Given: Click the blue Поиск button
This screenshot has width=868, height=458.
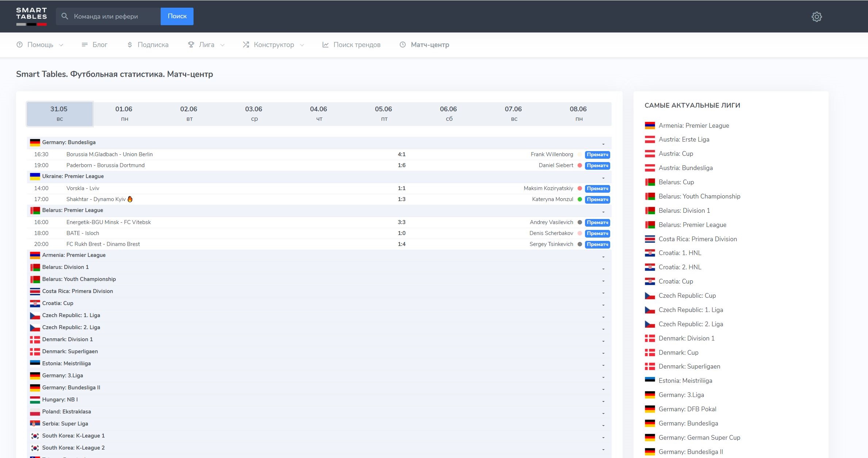Looking at the screenshot, I should point(177,16).
